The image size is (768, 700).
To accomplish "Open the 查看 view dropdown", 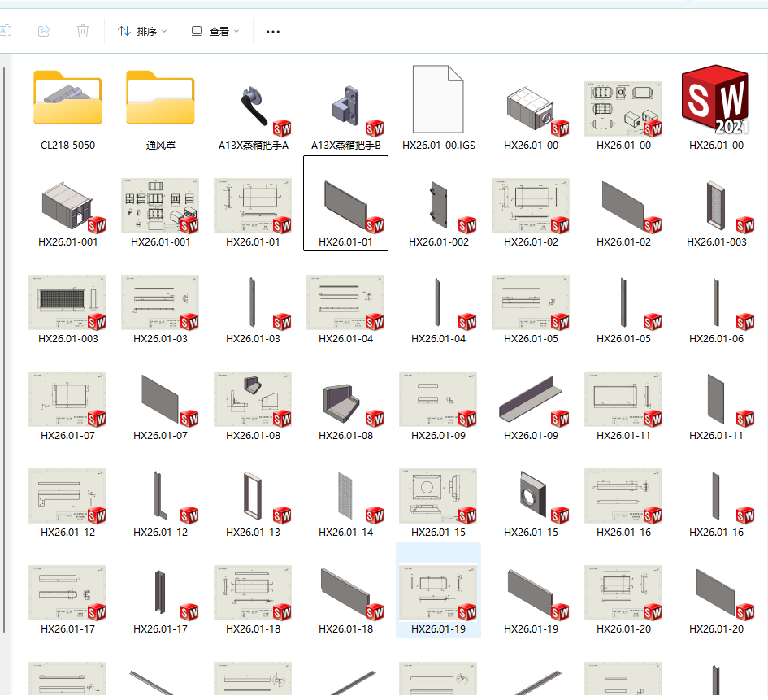I will pyautogui.click(x=215, y=32).
